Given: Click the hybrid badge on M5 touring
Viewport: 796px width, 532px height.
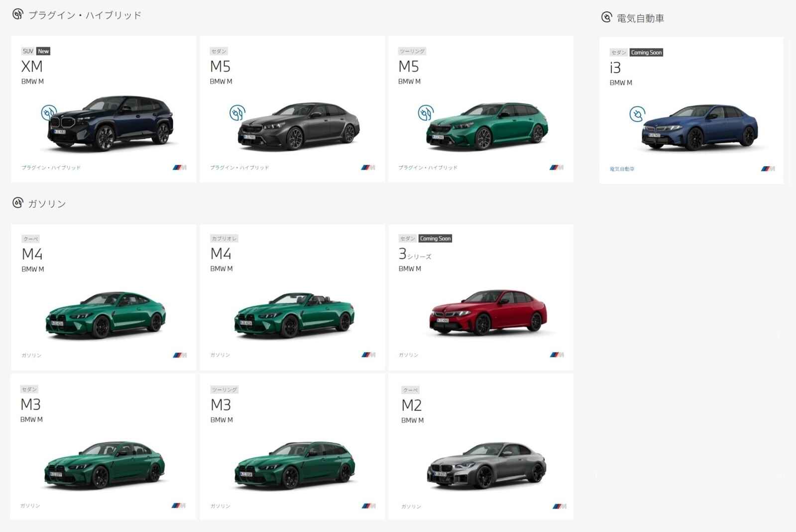Looking at the screenshot, I should (x=426, y=113).
